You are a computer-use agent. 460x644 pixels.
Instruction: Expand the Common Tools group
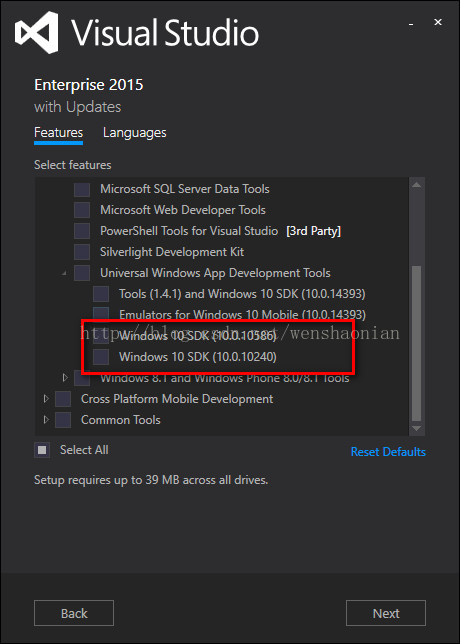46,420
